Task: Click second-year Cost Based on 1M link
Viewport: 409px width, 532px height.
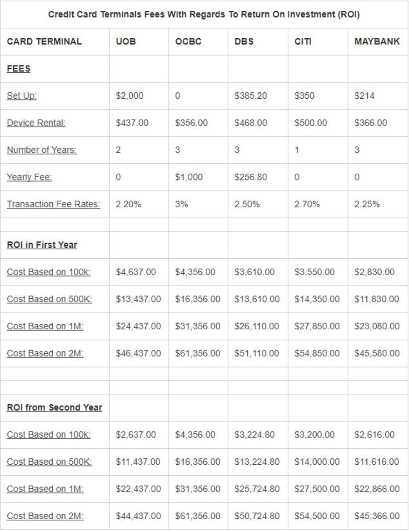Action: (x=45, y=489)
